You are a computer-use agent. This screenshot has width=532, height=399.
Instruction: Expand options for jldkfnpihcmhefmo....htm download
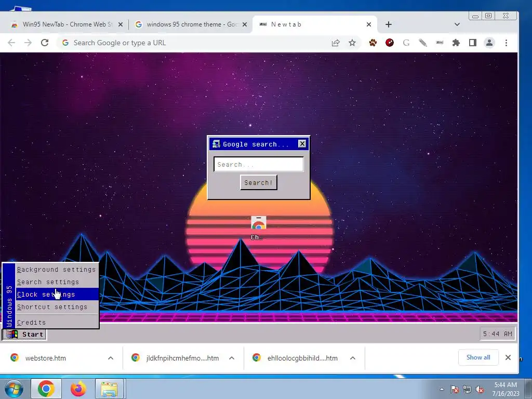pos(232,358)
